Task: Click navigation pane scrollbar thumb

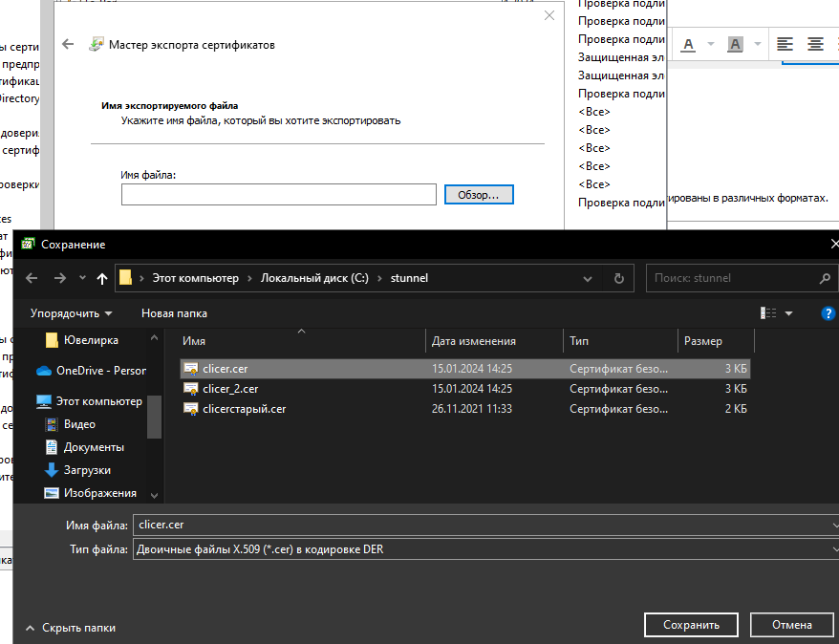Action: point(154,418)
